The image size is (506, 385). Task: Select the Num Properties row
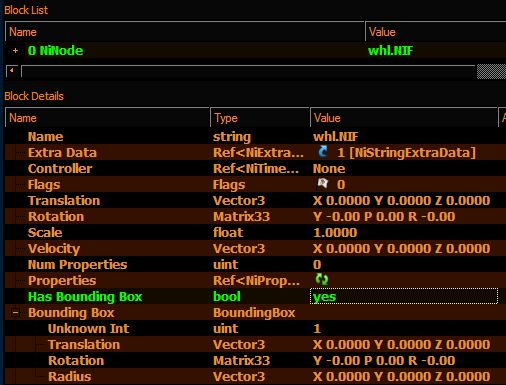pyautogui.click(x=255, y=265)
